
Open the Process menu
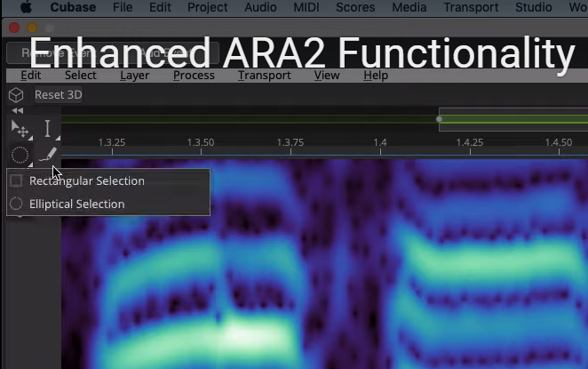pyautogui.click(x=194, y=75)
